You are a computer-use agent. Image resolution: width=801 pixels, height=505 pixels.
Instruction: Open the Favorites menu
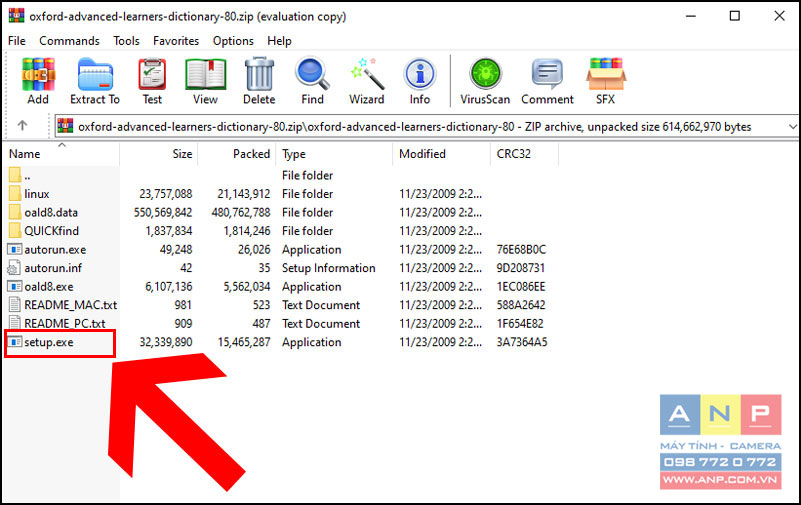pyautogui.click(x=176, y=41)
